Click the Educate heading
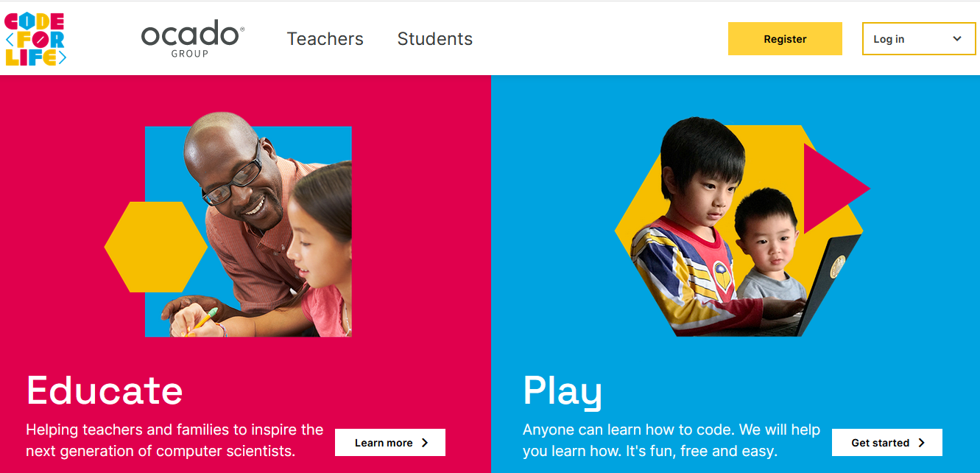Viewport: 980px width, 473px height. pos(105,390)
